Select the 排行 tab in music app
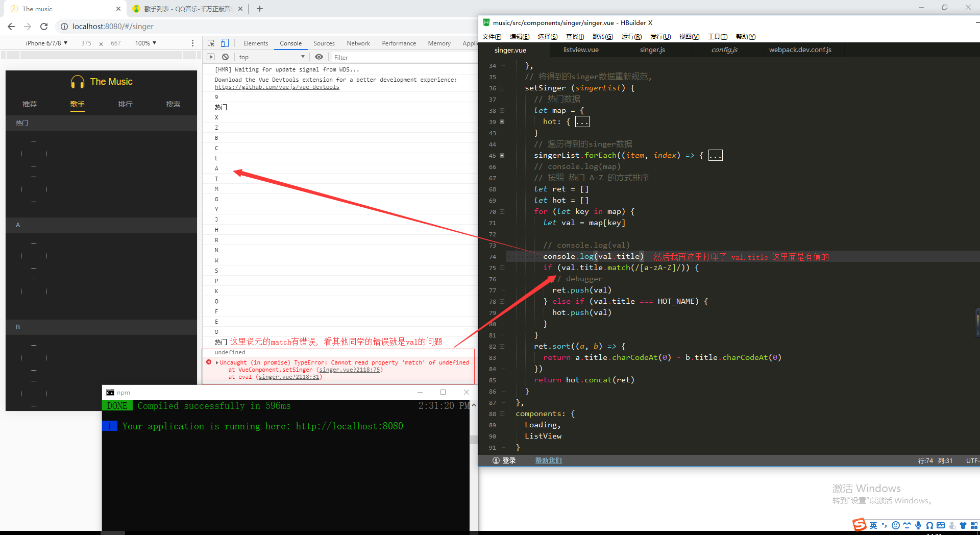The image size is (980, 535). tap(125, 104)
